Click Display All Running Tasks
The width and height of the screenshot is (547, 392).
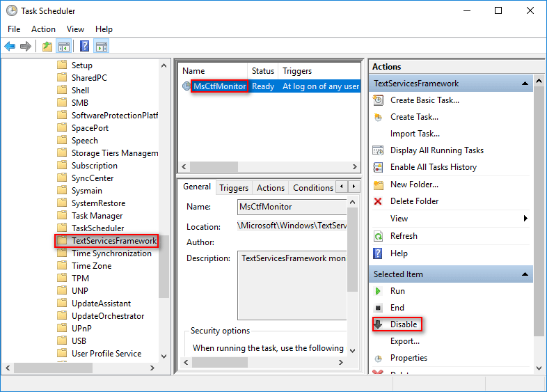[x=437, y=150]
